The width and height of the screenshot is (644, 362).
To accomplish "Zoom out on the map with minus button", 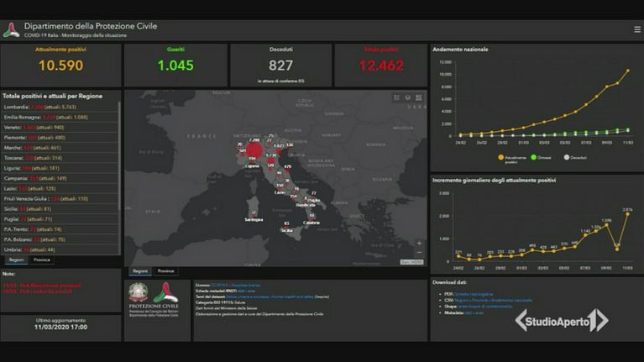I will click(x=419, y=252).
